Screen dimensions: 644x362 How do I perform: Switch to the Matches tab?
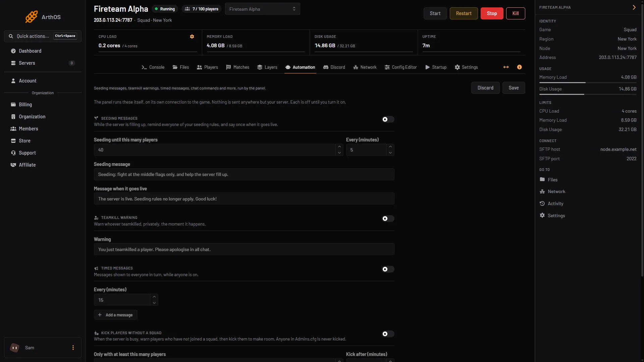click(x=238, y=67)
